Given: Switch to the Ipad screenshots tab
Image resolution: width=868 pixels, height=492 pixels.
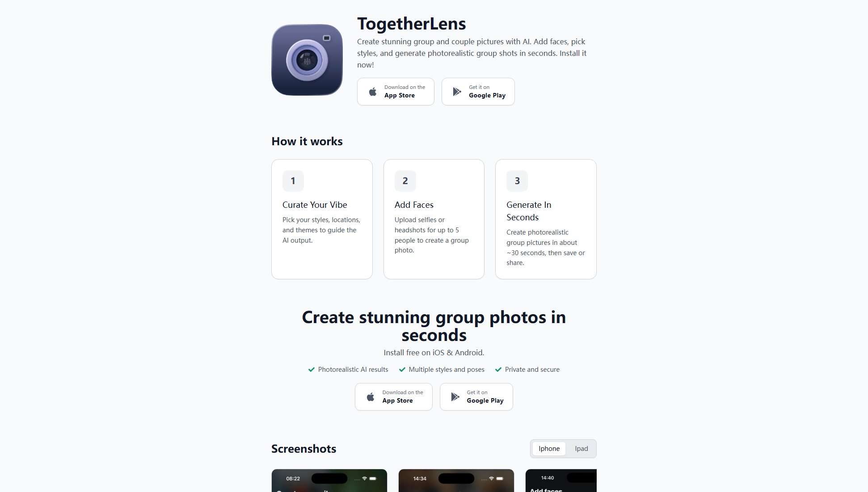Looking at the screenshot, I should [581, 449].
